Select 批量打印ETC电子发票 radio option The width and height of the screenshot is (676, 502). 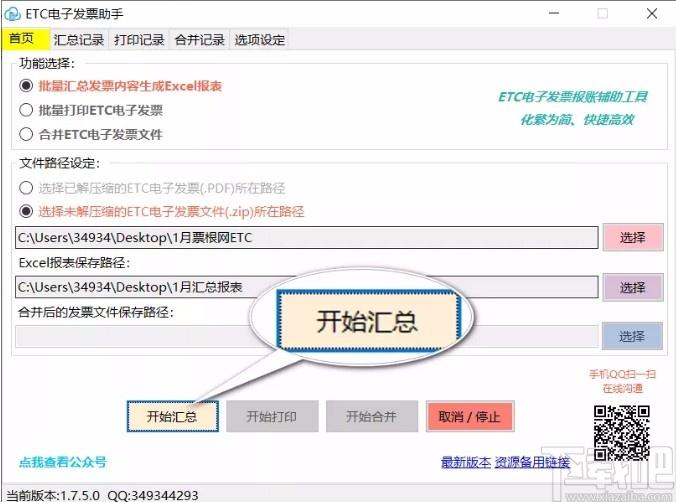point(91,110)
